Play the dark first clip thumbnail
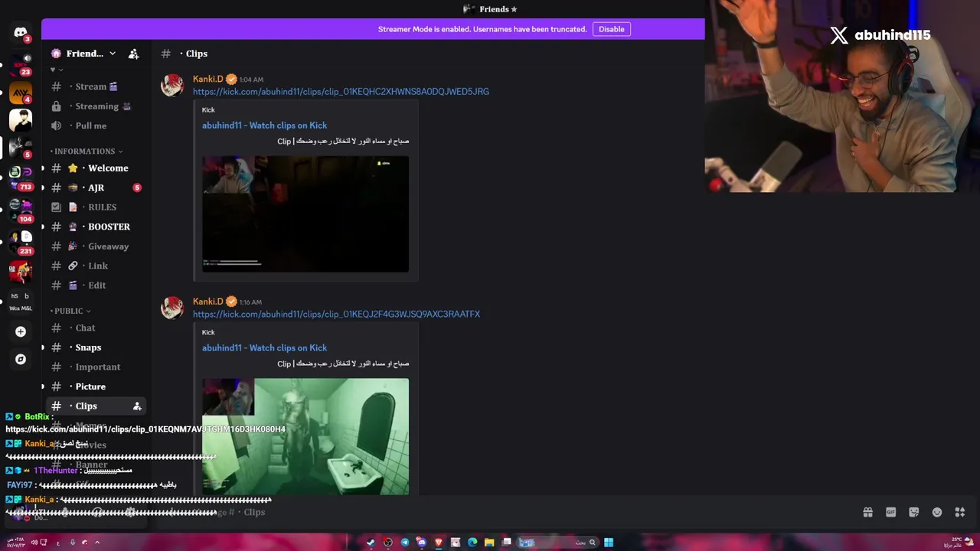This screenshot has height=551, width=980. point(305,214)
